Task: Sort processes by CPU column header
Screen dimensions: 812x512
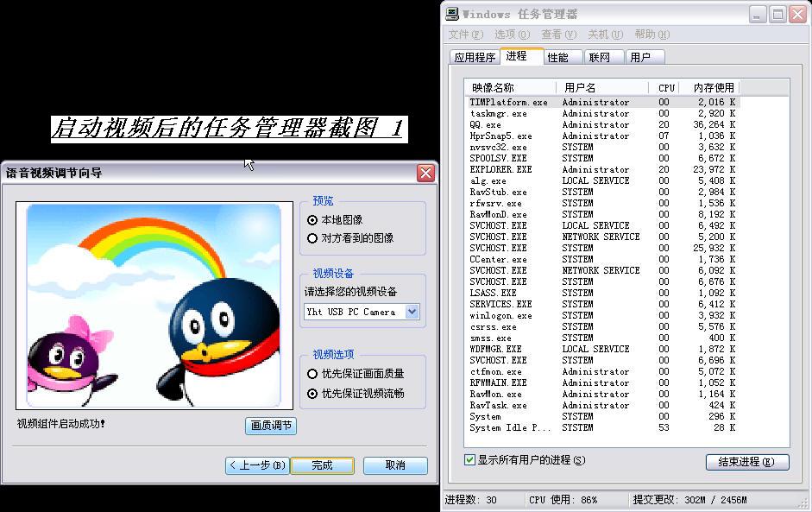Action: point(664,87)
